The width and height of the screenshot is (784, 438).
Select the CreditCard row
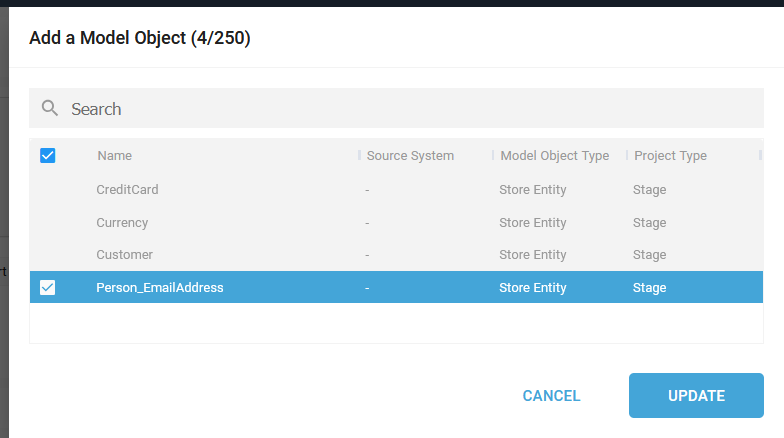[396, 190]
